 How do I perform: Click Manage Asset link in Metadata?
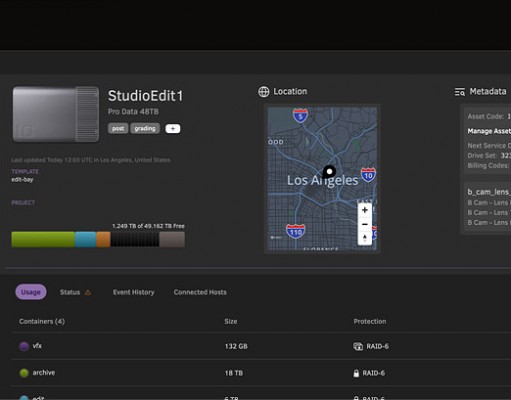[x=489, y=131]
